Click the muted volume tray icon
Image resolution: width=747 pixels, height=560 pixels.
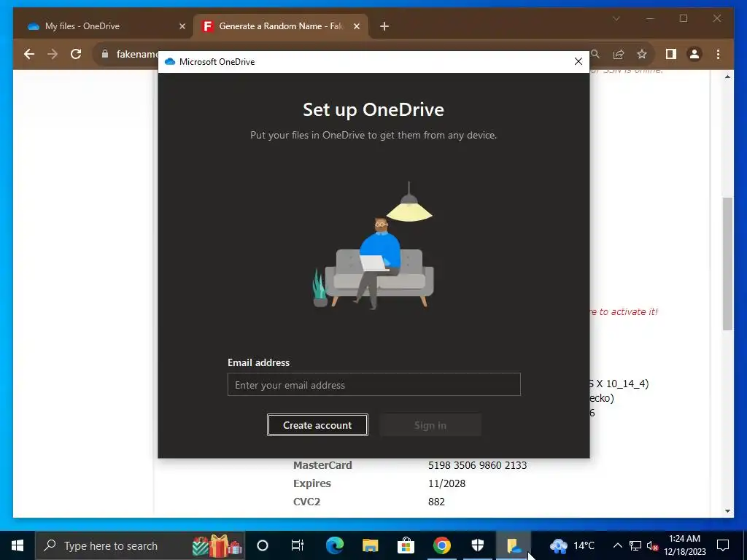point(652,545)
